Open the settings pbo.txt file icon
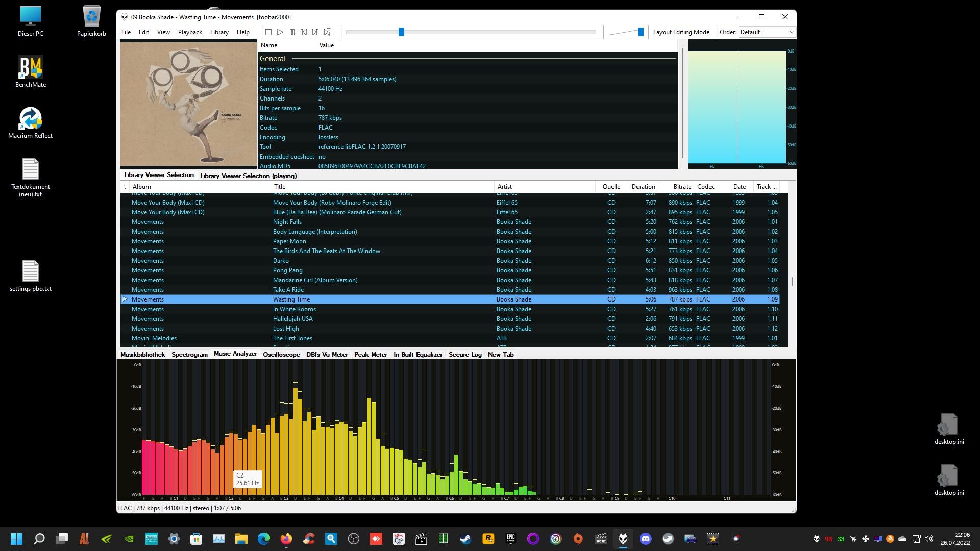 30,276
